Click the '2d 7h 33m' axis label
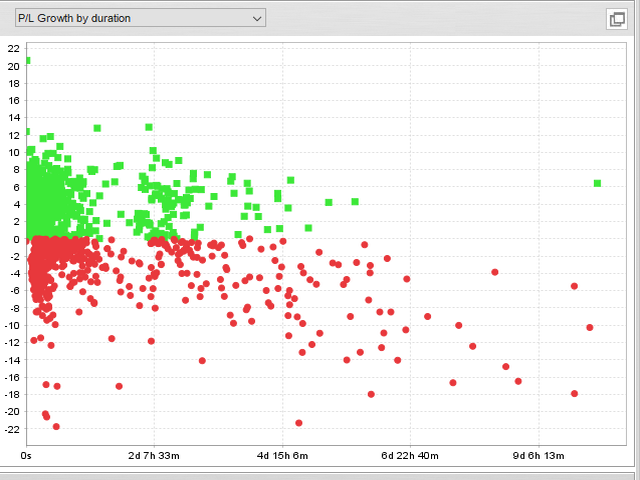This screenshot has width=640, height=480. (154, 456)
